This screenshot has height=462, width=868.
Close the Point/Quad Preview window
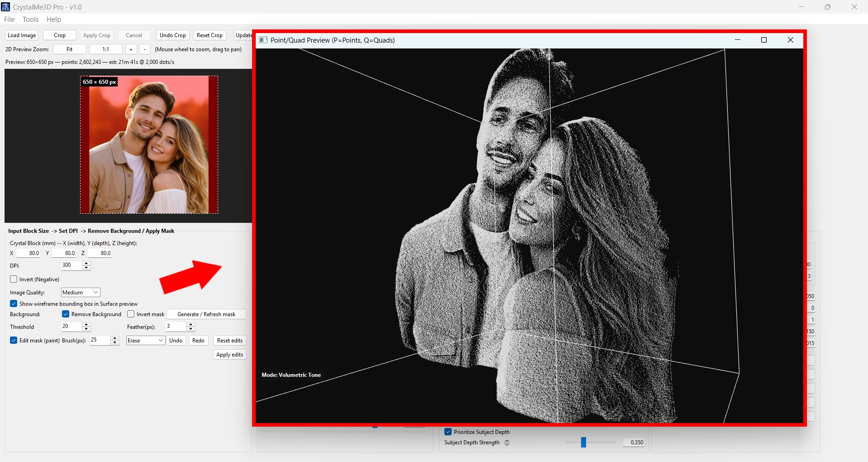click(x=791, y=40)
